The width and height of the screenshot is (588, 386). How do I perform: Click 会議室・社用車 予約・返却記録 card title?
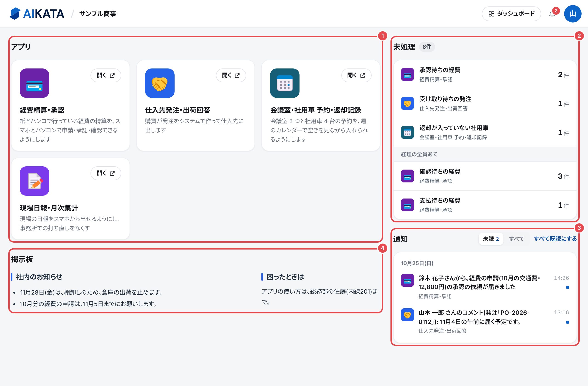coord(316,110)
